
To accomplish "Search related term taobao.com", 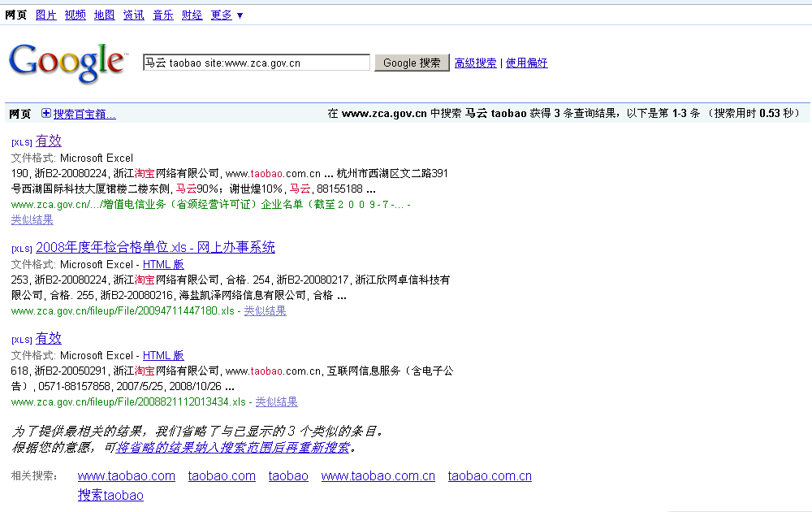I will coord(222,475).
